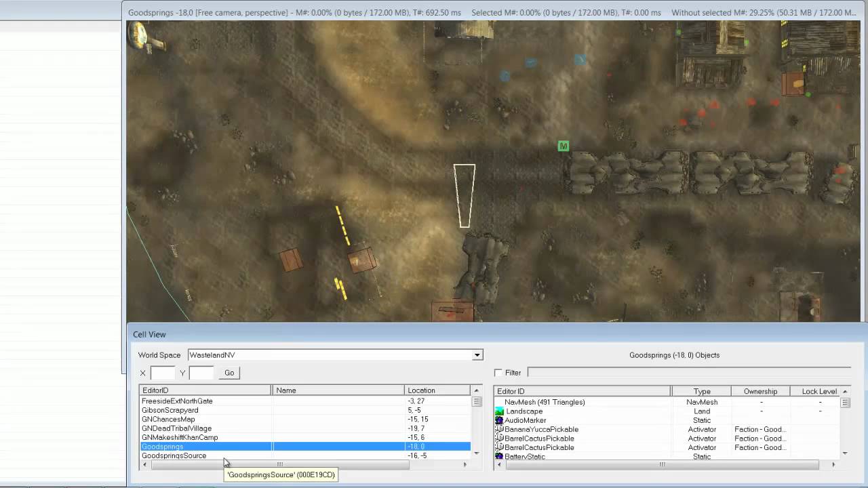Click the BatteryStatic row icon
The width and height of the screenshot is (868, 488).
click(x=499, y=457)
